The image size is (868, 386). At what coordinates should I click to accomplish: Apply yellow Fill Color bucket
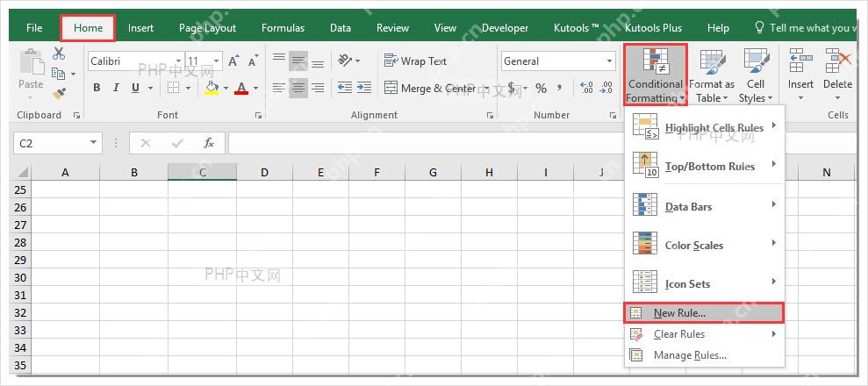pos(212,88)
